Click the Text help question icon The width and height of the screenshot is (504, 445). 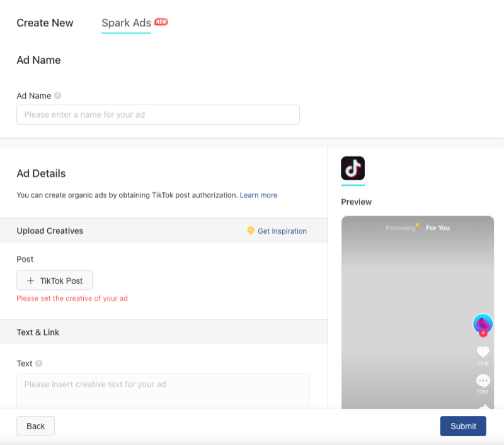pyautogui.click(x=39, y=363)
